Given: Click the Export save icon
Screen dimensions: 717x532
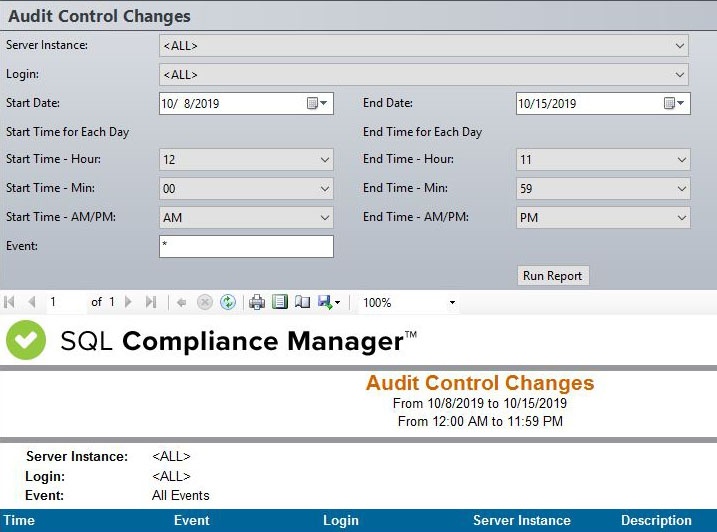Looking at the screenshot, I should click(x=325, y=302).
